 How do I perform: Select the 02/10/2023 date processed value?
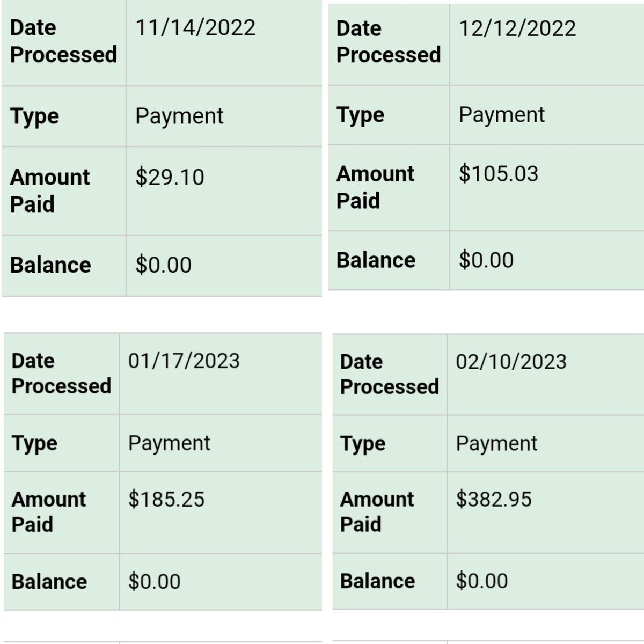pyautogui.click(x=511, y=361)
